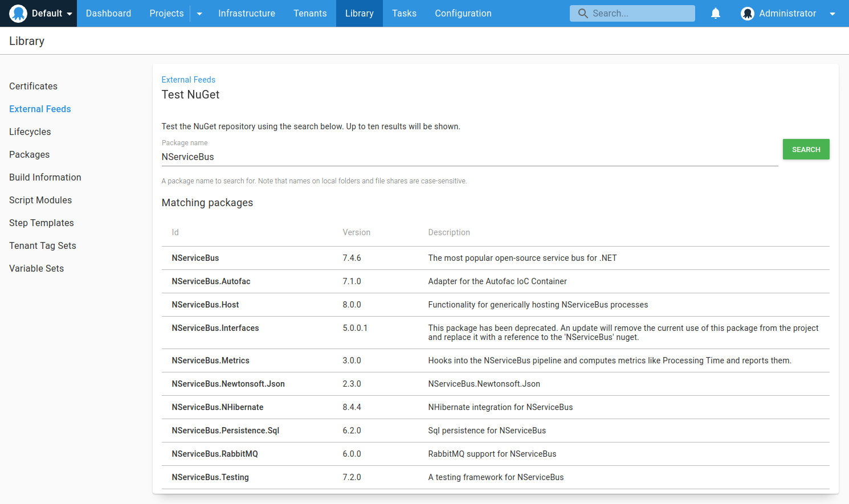Expand the Default space switcher

click(70, 14)
